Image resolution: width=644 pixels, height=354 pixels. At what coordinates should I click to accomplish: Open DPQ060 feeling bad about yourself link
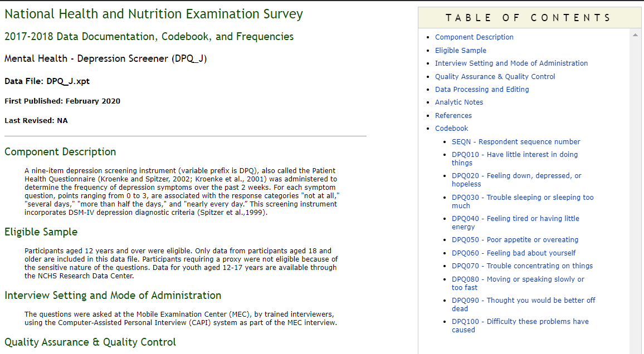tap(514, 253)
